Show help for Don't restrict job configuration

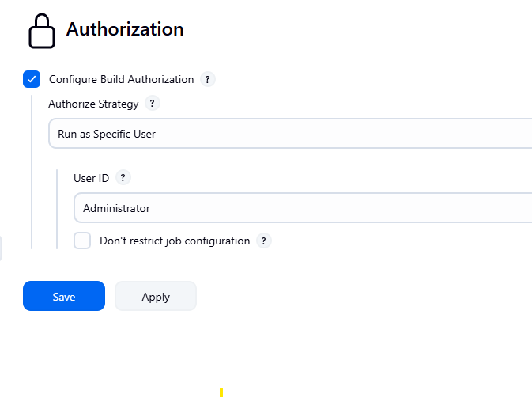[x=264, y=241]
